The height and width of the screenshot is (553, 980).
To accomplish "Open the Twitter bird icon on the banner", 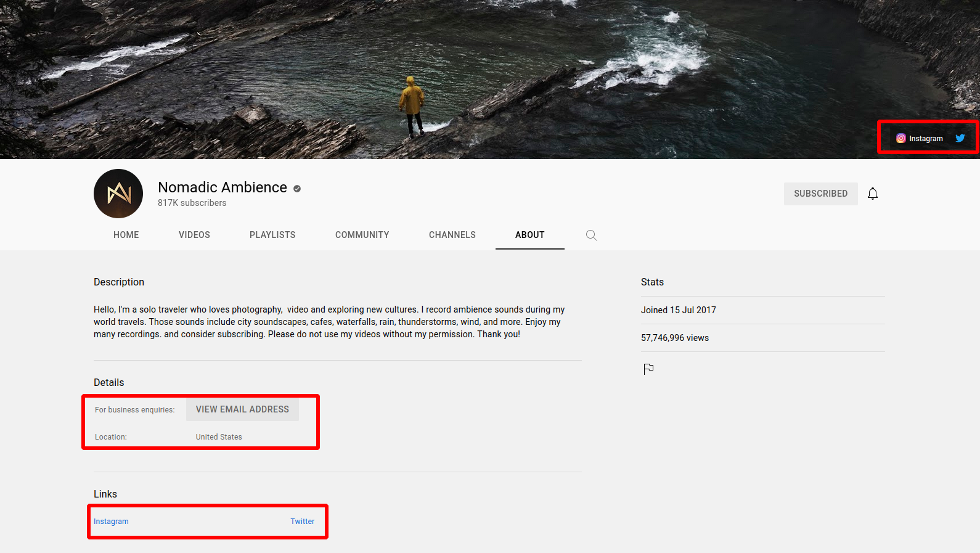I will 960,138.
